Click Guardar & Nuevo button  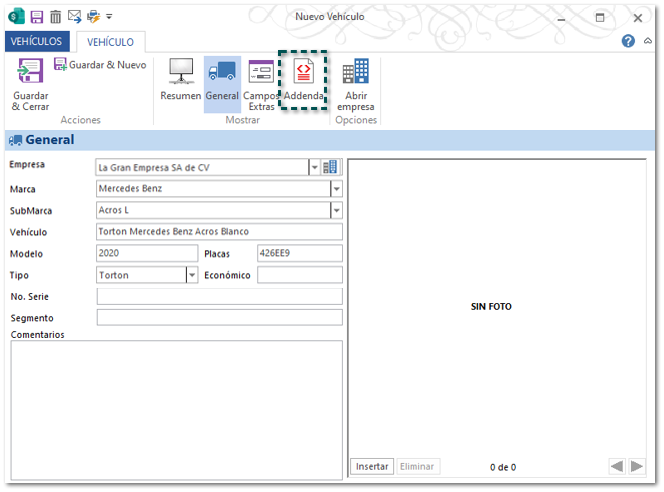(100, 65)
